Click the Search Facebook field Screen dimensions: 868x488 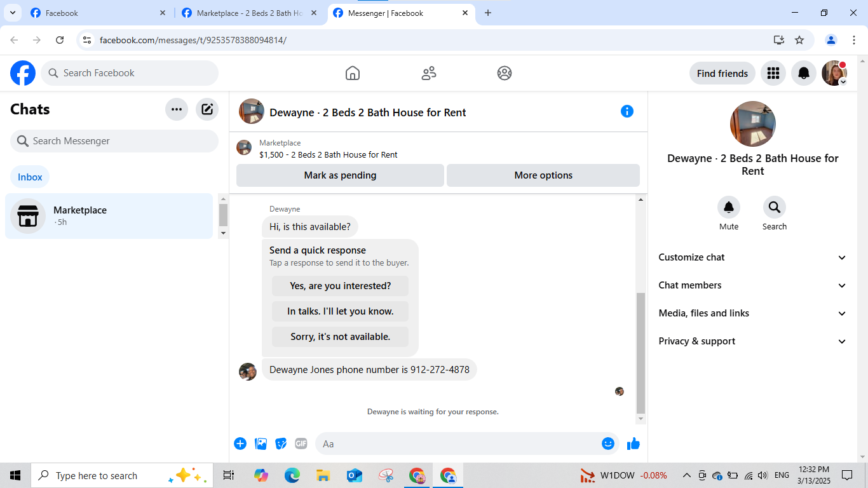pos(130,73)
